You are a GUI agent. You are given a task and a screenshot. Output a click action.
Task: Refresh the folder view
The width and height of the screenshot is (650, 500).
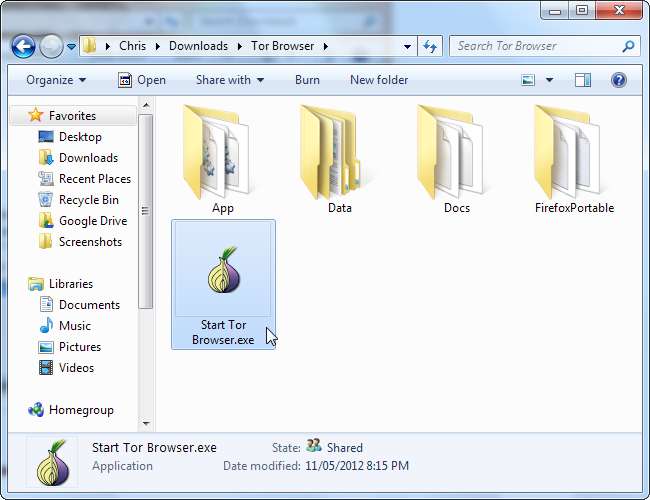click(430, 46)
